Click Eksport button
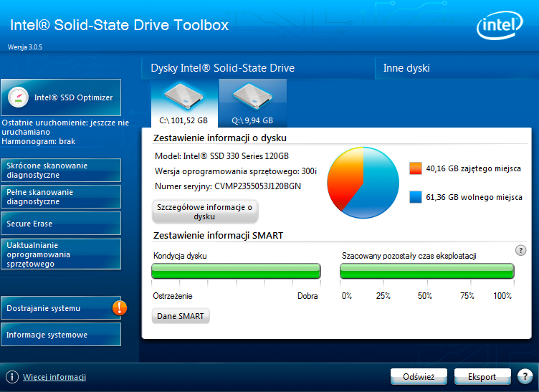539x392 pixels. pos(482,377)
